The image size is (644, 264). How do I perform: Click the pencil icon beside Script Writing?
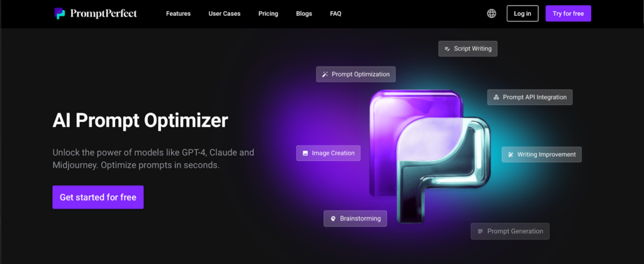click(447, 48)
